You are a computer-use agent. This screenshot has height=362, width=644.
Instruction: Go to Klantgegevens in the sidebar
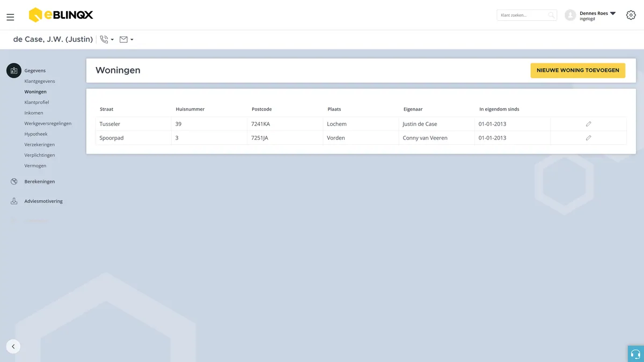coord(40,81)
